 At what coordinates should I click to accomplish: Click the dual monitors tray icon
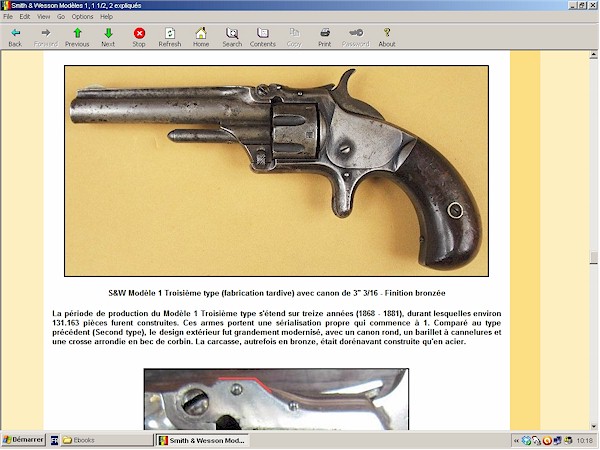558,441
